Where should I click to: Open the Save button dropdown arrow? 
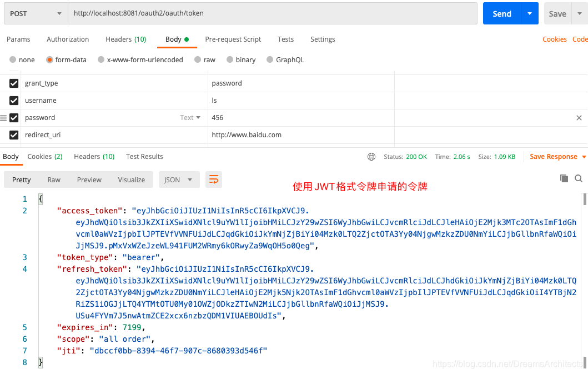click(579, 13)
